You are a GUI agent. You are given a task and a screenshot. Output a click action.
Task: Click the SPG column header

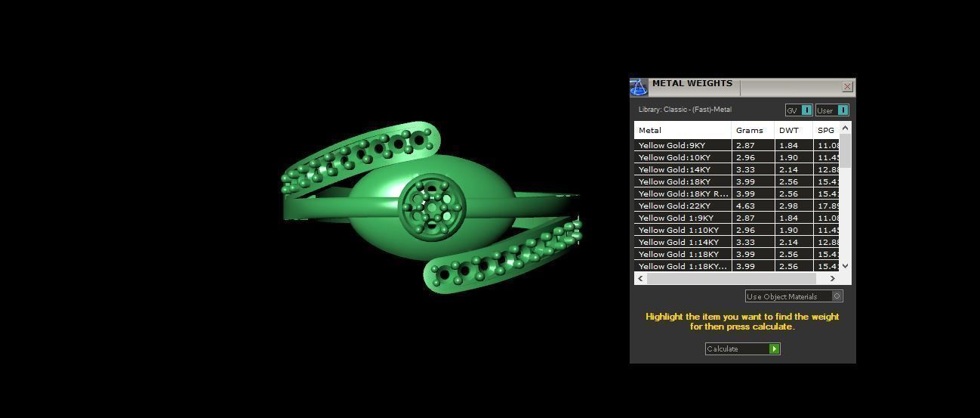(x=826, y=130)
